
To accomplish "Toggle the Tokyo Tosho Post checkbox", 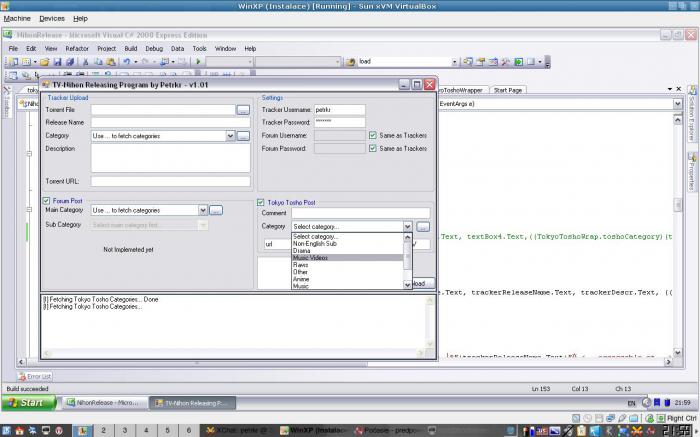I will tap(261, 202).
